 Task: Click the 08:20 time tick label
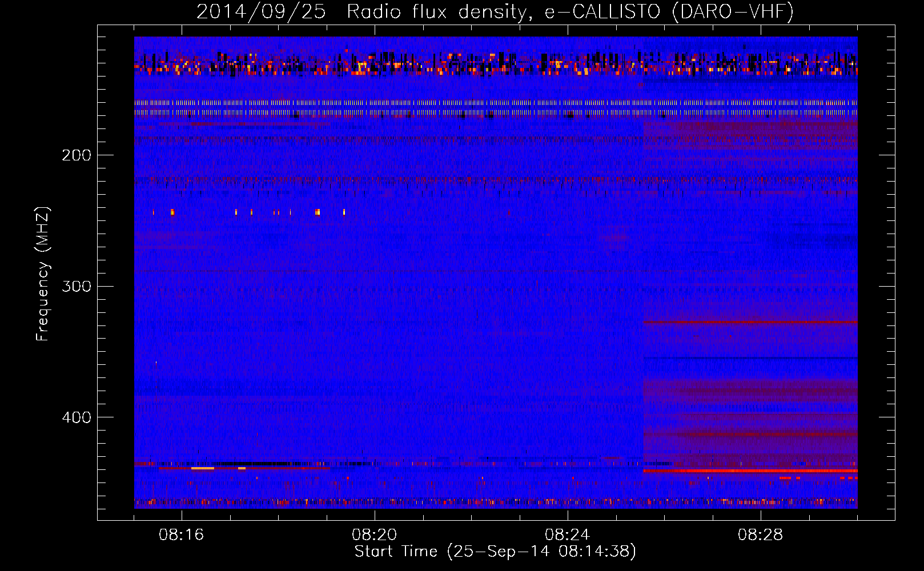(x=375, y=535)
